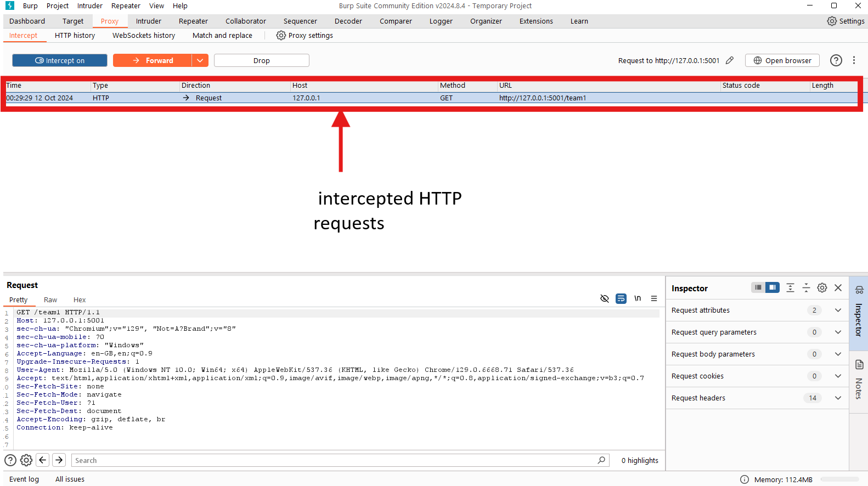Open search settings gear icon
The image size is (868, 486).
[x=26, y=460]
